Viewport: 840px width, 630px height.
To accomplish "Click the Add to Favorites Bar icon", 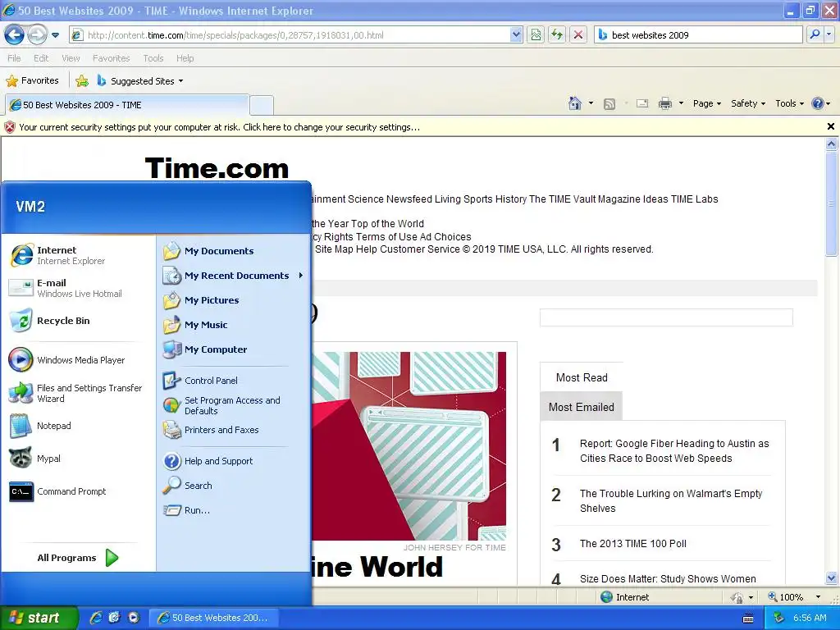I will coord(82,81).
